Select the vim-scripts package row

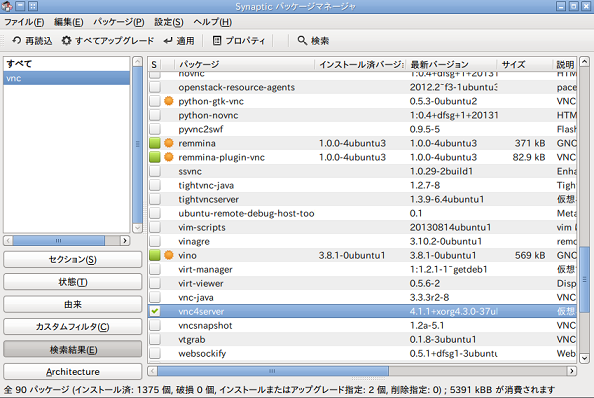click(362, 227)
